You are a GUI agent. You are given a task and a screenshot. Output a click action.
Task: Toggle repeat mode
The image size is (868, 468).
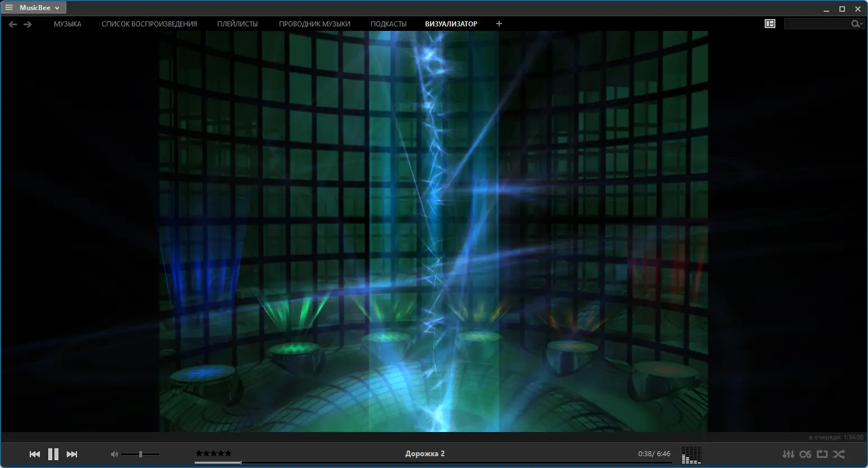point(823,454)
